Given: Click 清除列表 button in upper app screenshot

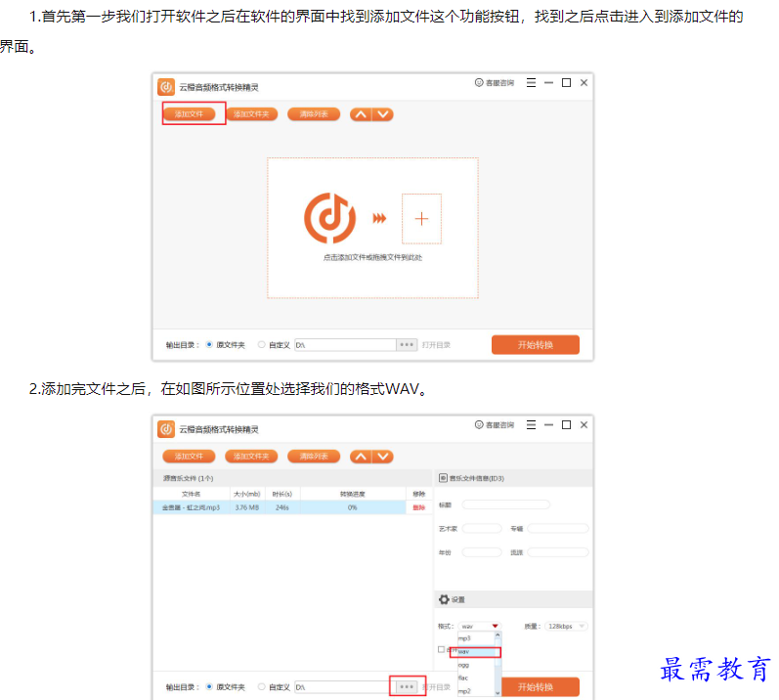Looking at the screenshot, I should point(314,114).
